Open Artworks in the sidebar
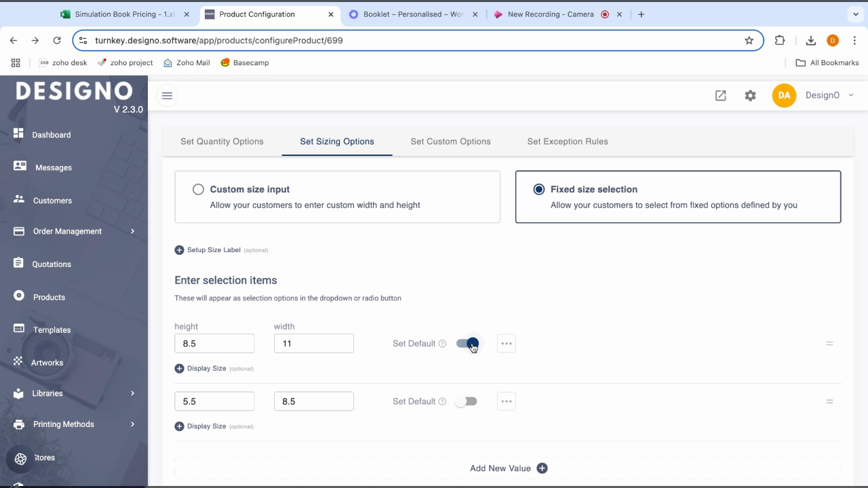The width and height of the screenshot is (868, 488). 47,363
